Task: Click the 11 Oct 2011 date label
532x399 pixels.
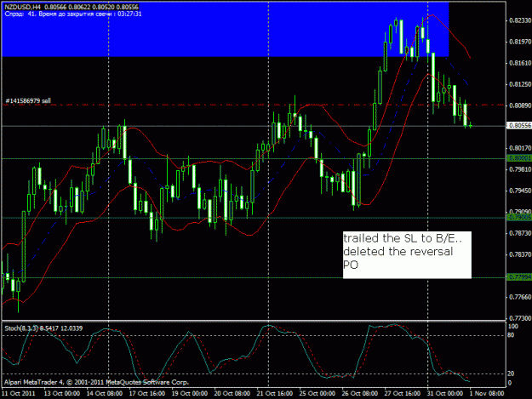Action: pos(19,393)
